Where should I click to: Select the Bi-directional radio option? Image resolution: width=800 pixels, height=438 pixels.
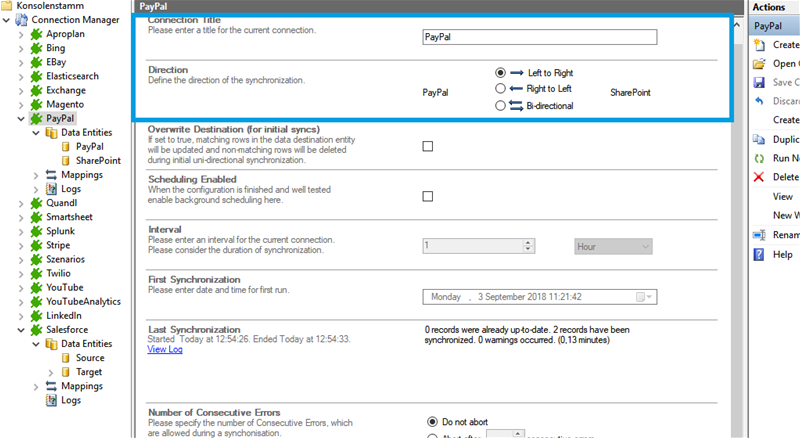coord(500,105)
